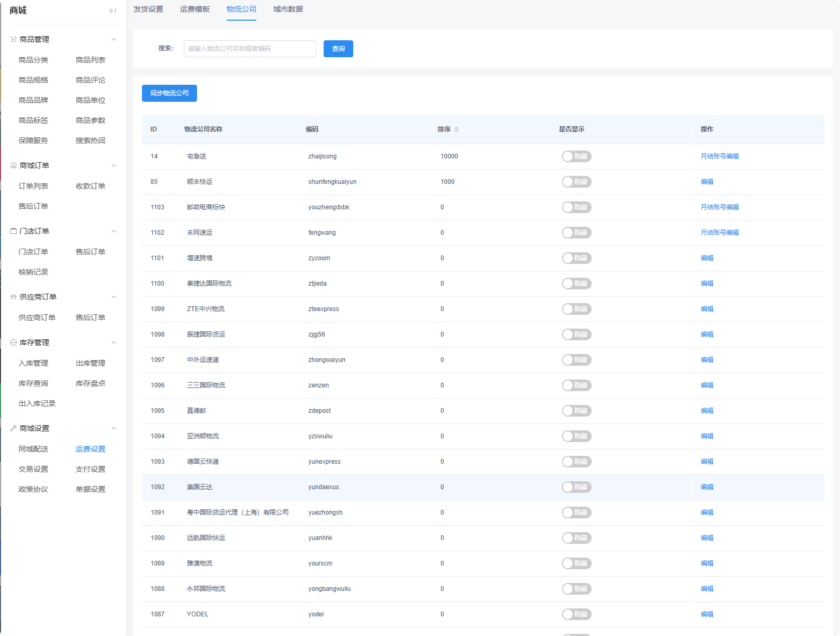Viewport: 840px width, 636px height.
Task: Switch to the 运费模板 tab
Action: [x=195, y=9]
